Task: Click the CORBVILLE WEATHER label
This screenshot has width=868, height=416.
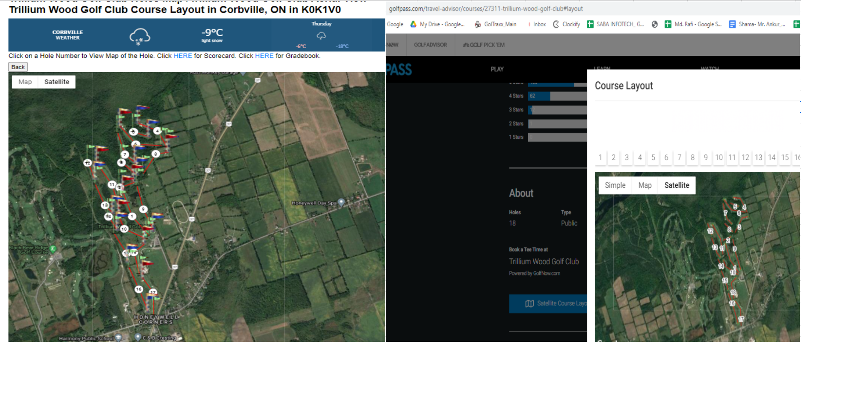Action: (x=68, y=35)
